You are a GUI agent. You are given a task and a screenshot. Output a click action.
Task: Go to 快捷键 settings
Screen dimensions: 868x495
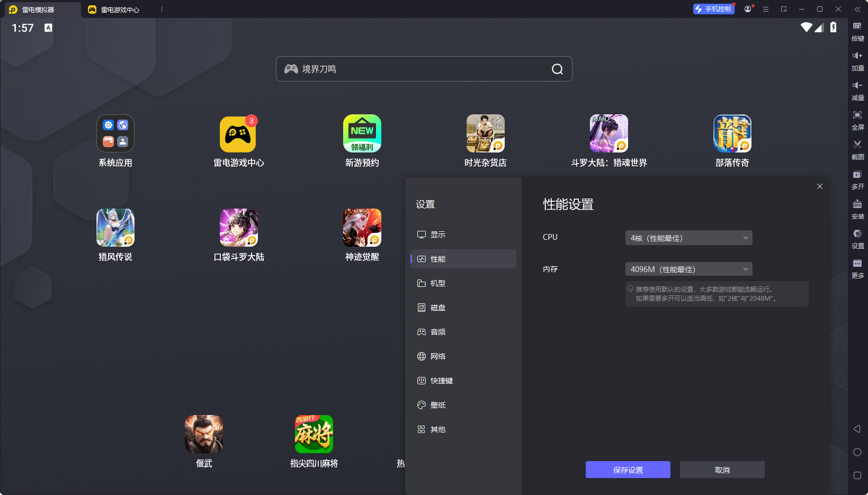coord(463,381)
